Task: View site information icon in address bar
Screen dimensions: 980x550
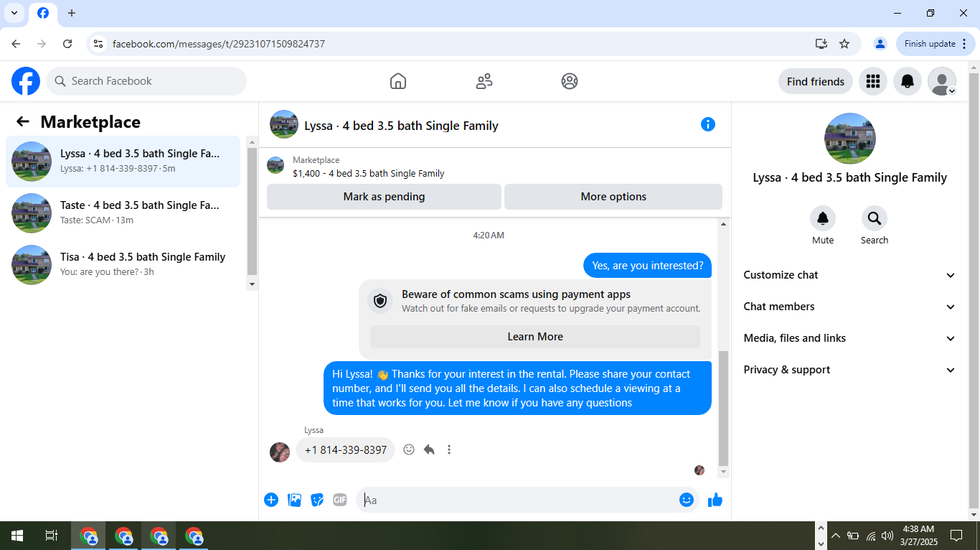Action: [x=99, y=44]
